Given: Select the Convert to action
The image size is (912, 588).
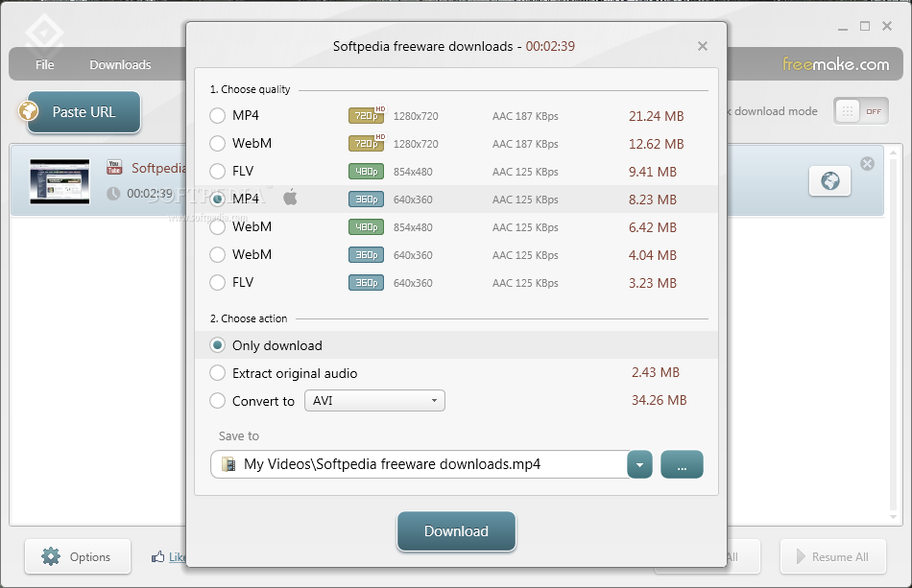Looking at the screenshot, I should tap(218, 401).
